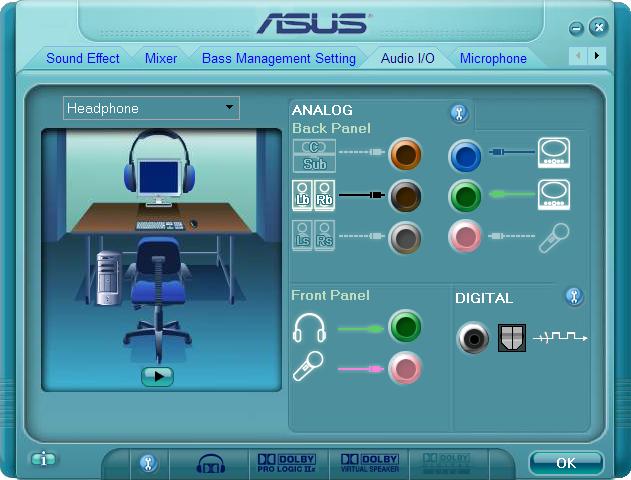The height and width of the screenshot is (480, 631).
Task: Play the headphone speaker test
Action: 158,377
